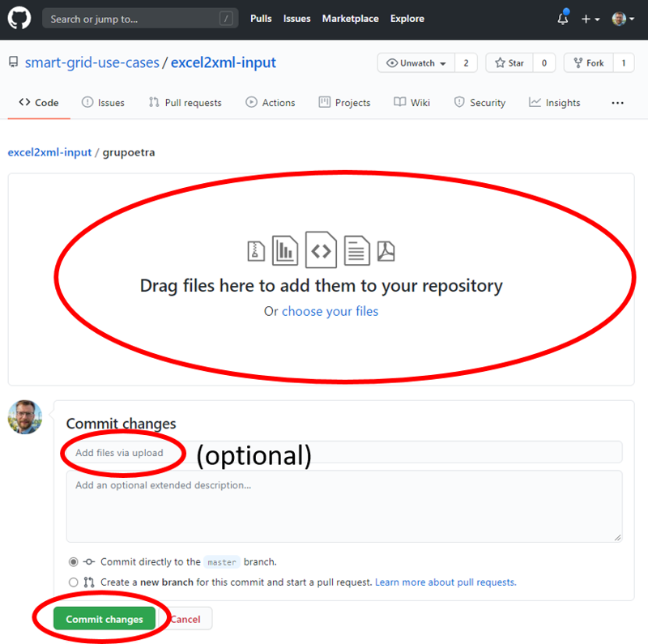Open the user avatar menu
Viewport: 648px width, 644px height.
tap(623, 19)
